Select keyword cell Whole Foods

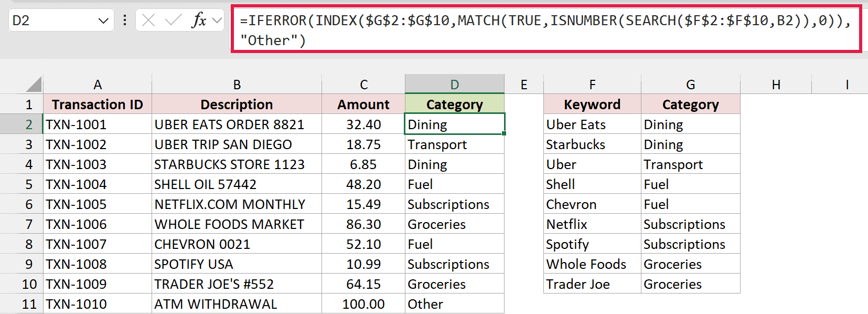tap(592, 264)
